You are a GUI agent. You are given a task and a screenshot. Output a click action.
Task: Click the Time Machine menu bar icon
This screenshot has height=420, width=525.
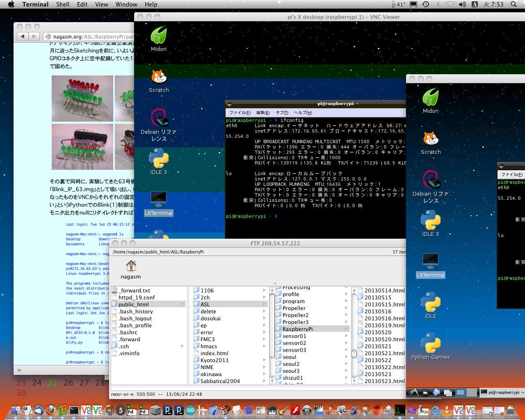[426, 5]
